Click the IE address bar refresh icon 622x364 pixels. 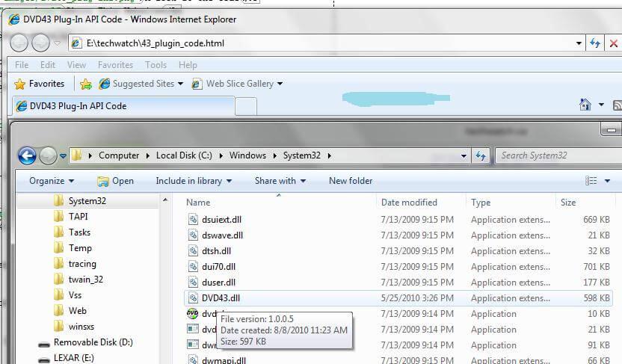point(594,43)
